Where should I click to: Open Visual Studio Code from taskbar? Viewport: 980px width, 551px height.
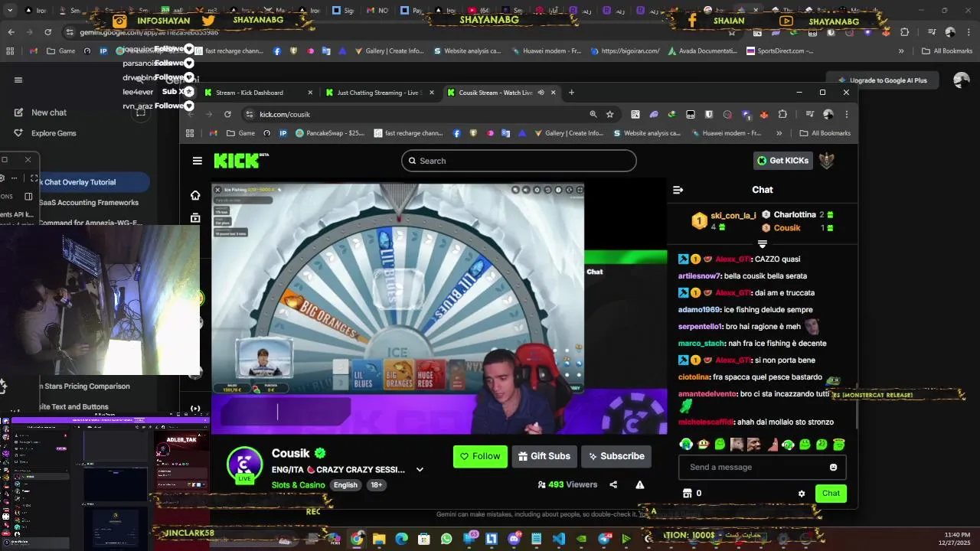559,539
